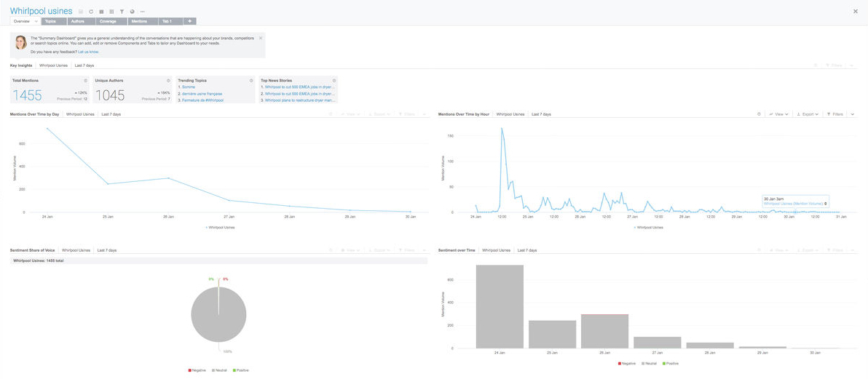Open Export dropdown on Mentions by Hour chart
Screen dimensions: 868x379
808,114
